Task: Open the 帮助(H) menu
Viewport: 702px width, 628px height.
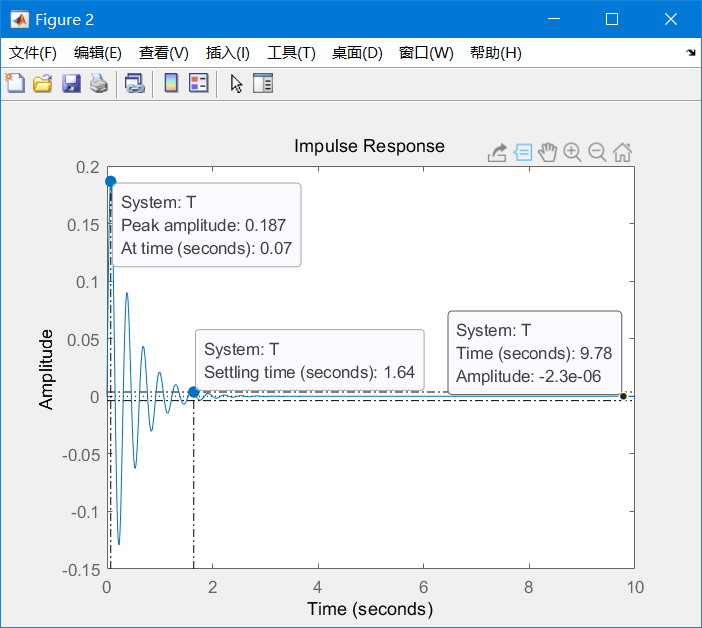Action: [x=496, y=53]
